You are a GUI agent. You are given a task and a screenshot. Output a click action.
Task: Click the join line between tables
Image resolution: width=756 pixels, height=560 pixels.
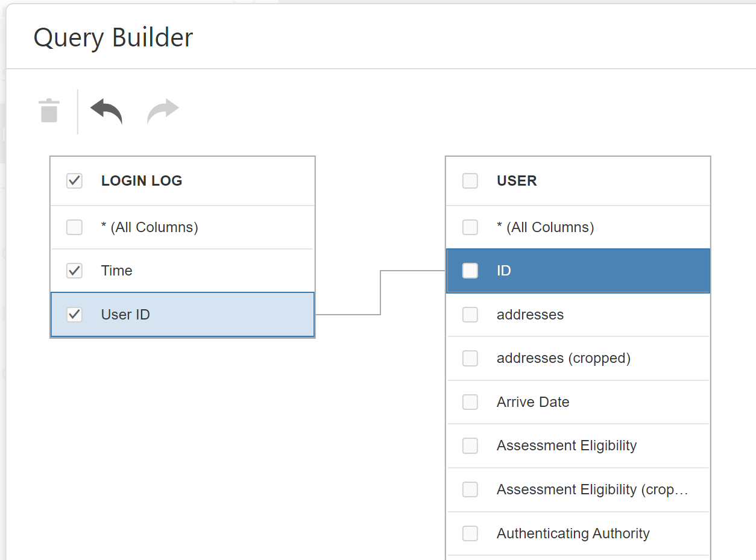pyautogui.click(x=380, y=293)
